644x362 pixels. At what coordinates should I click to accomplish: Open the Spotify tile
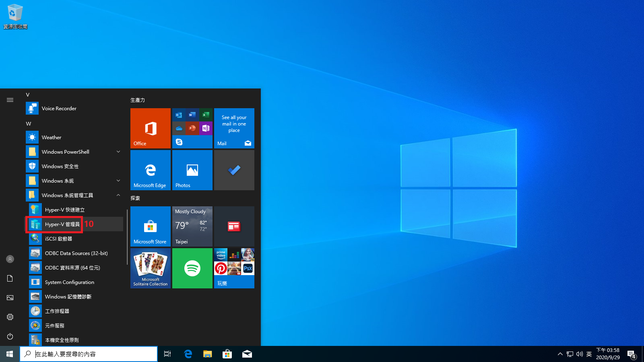[x=192, y=268]
